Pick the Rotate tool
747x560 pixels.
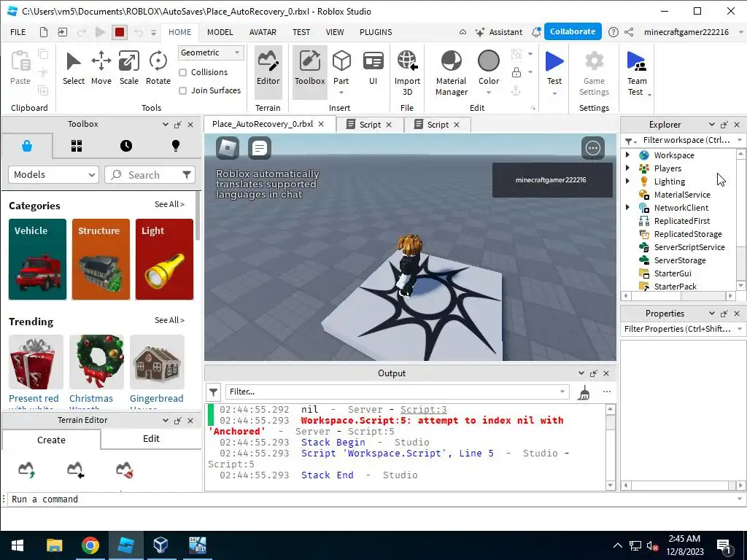point(158,68)
